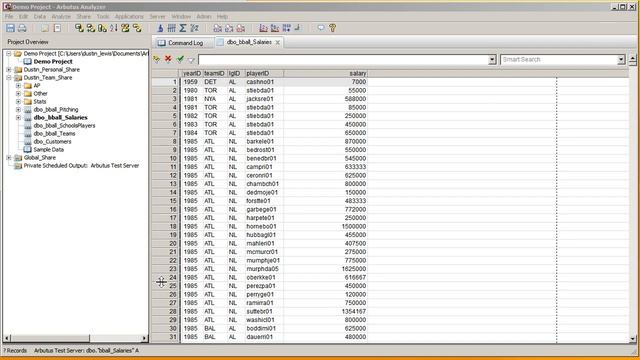Click the red X remove filter icon
This screenshot has width=640, height=360.
[x=168, y=59]
